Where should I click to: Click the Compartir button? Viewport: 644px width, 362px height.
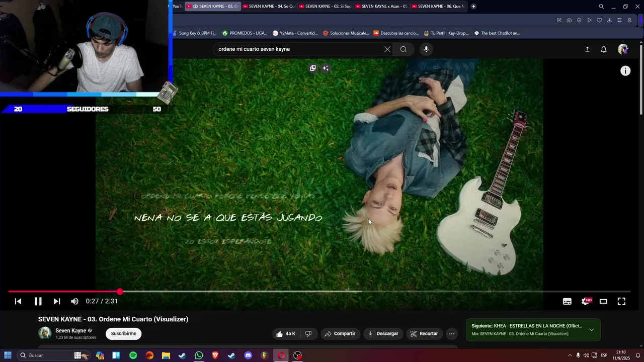[340, 334]
